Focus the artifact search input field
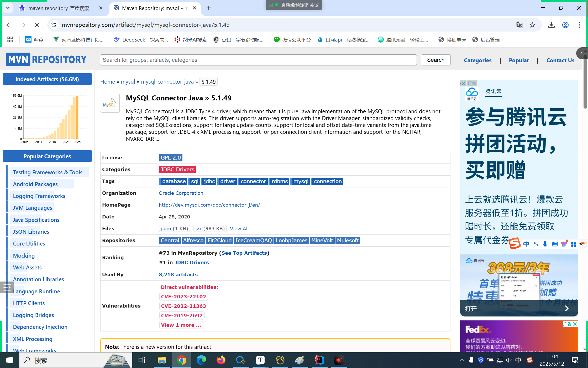 (x=258, y=60)
